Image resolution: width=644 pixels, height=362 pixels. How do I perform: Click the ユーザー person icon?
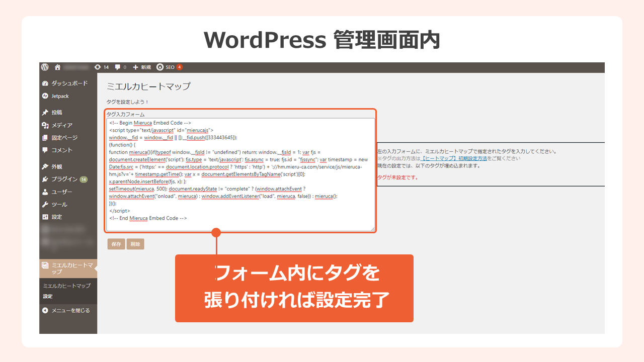tap(45, 192)
